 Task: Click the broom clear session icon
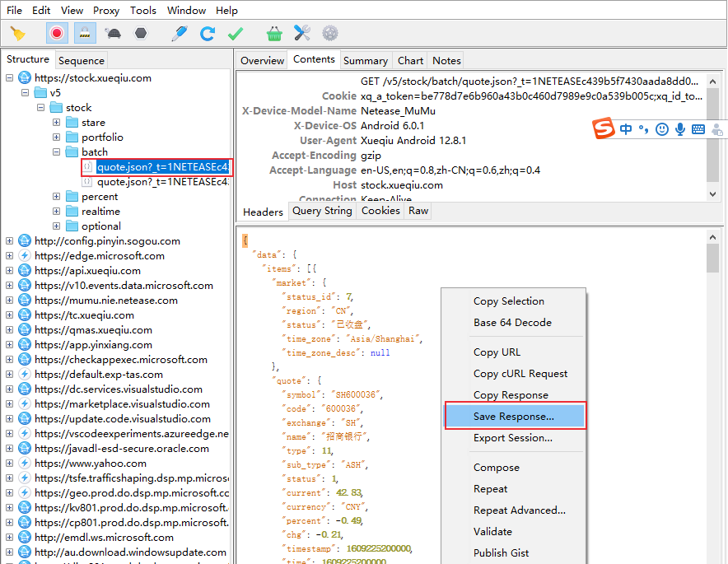[18, 34]
